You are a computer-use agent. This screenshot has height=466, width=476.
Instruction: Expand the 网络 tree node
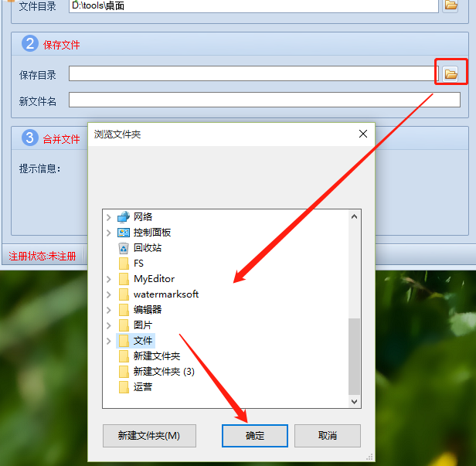[109, 217]
